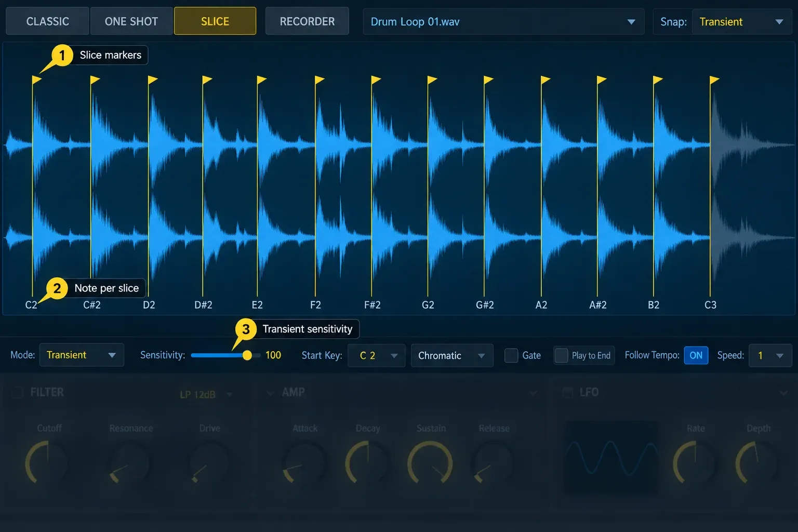Open the Start Key C 2 dropdown
Viewport: 798px width, 532px height.
pyautogui.click(x=377, y=355)
